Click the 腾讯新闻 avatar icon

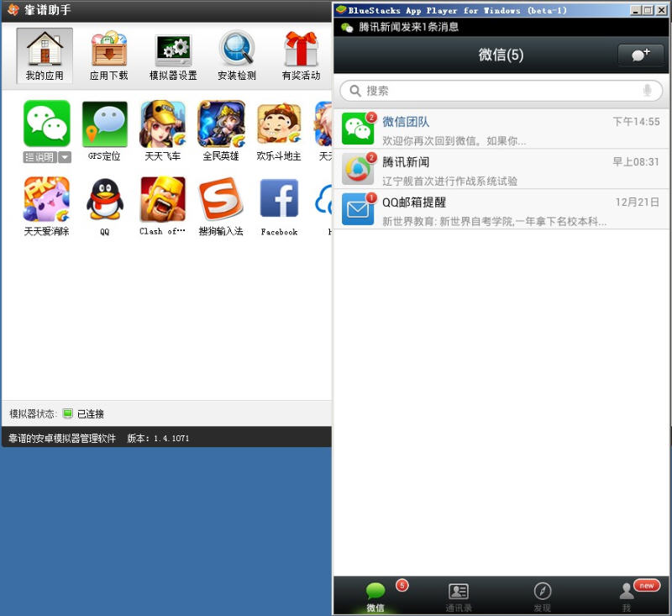(358, 169)
